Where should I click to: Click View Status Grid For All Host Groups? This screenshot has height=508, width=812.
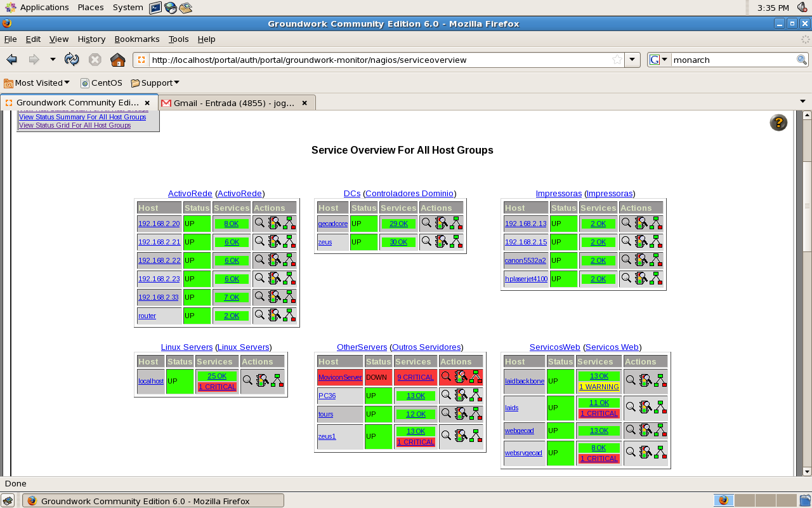[75, 125]
